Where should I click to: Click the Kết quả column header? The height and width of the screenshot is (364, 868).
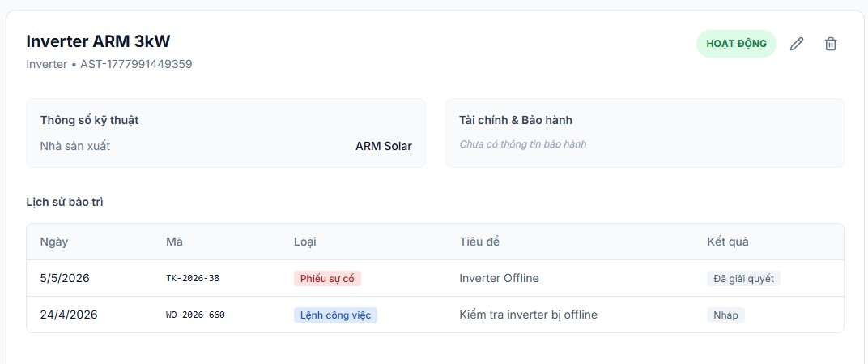pyautogui.click(x=728, y=242)
